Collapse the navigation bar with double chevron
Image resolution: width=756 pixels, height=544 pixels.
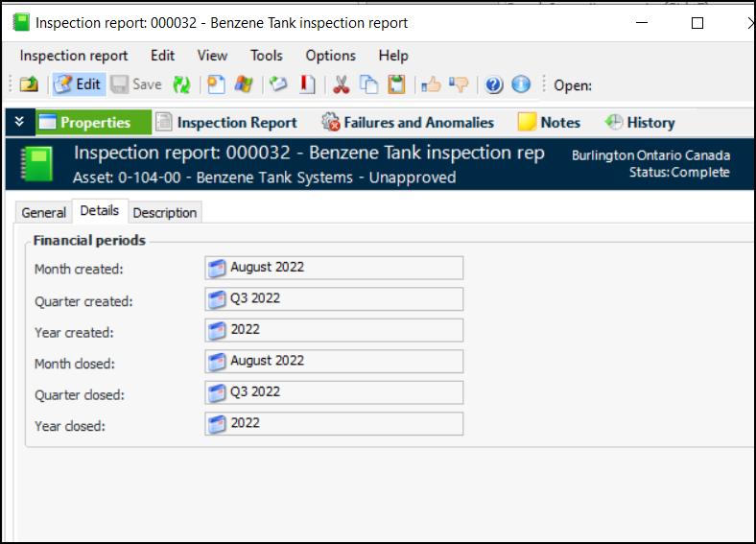[x=19, y=122]
